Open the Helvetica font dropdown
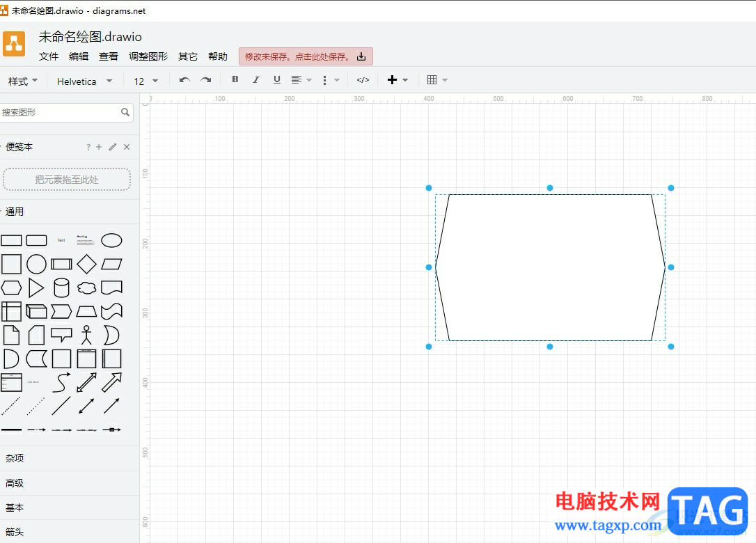Image resolution: width=756 pixels, height=543 pixels. [84, 81]
